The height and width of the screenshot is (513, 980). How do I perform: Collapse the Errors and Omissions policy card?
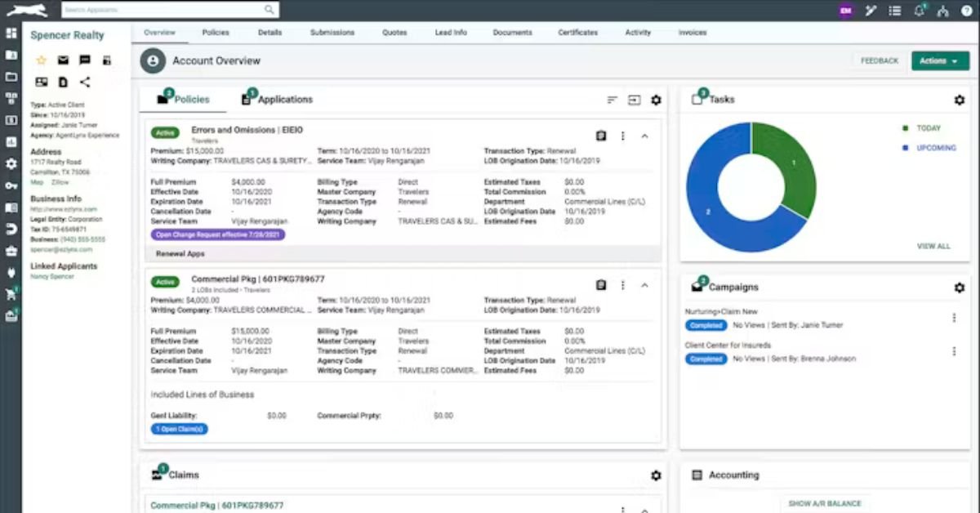tap(644, 136)
